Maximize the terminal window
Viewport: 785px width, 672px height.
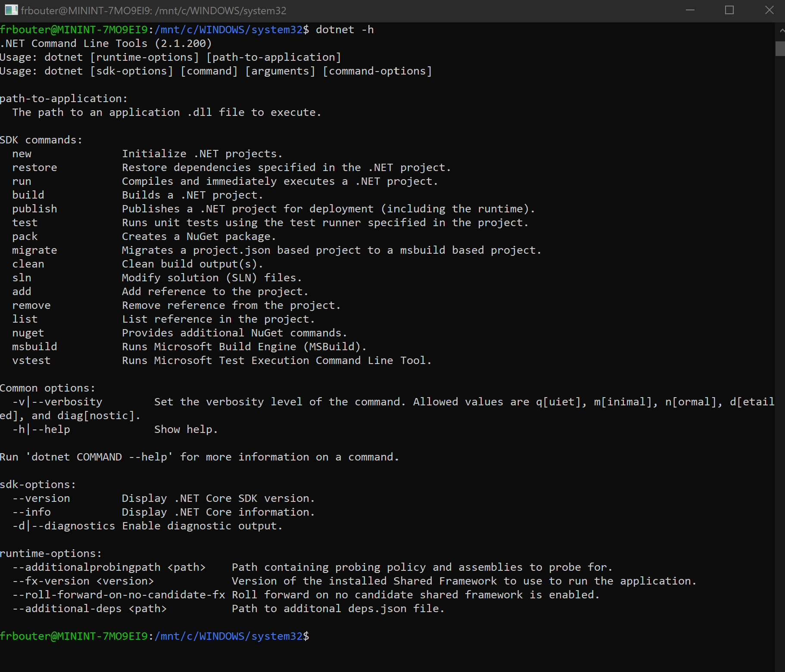729,10
